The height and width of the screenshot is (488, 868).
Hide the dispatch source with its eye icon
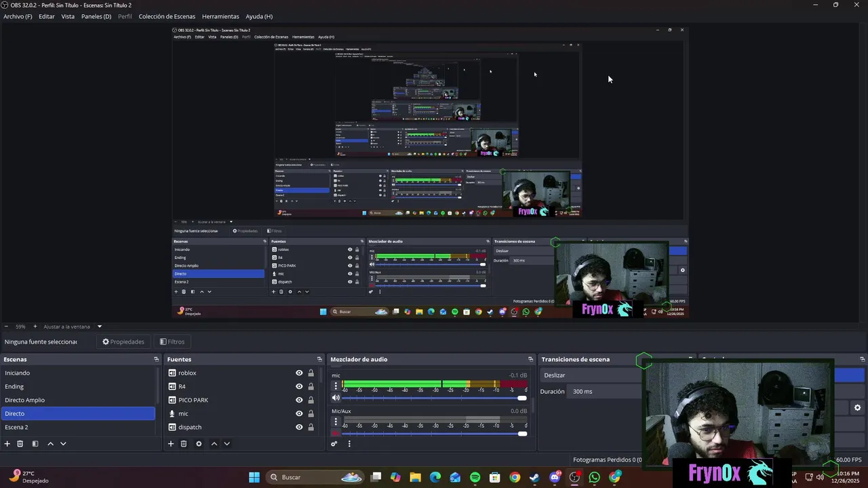tap(299, 427)
